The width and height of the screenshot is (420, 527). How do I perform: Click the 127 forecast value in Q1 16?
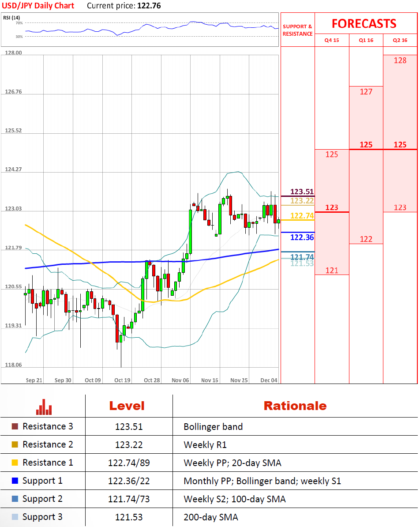pyautogui.click(x=366, y=92)
